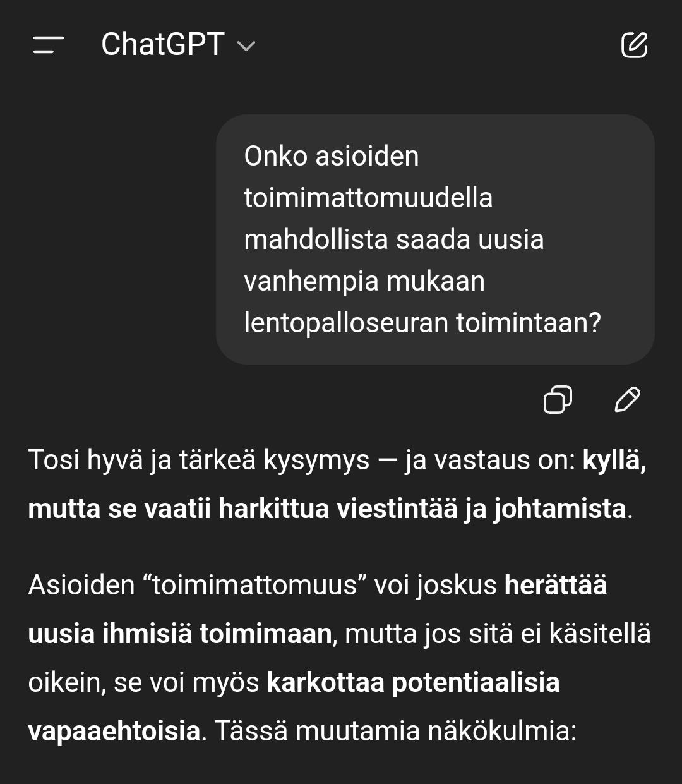Click "vanhempia mukaan" line in the bubble
Viewport: 682px width, 784px height.
coord(364,281)
